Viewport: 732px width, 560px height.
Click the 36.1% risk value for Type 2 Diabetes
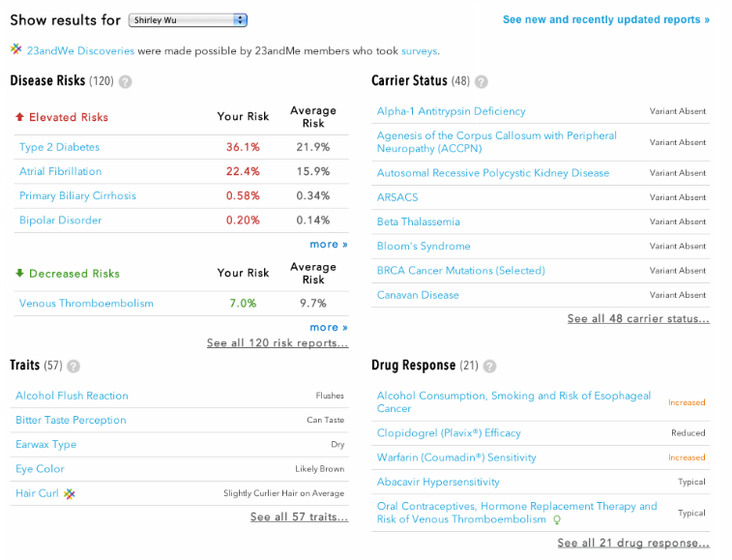[x=243, y=147]
